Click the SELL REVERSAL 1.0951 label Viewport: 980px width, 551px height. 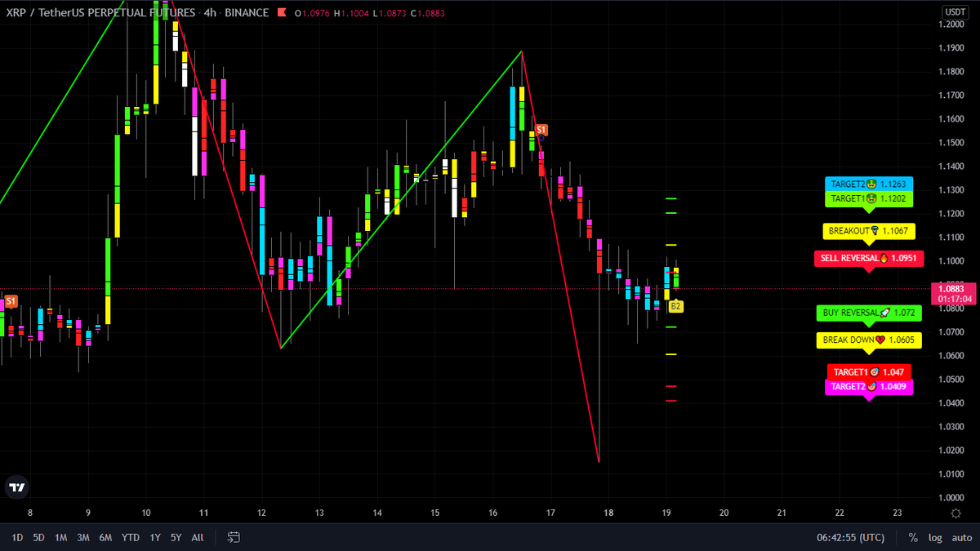(869, 258)
